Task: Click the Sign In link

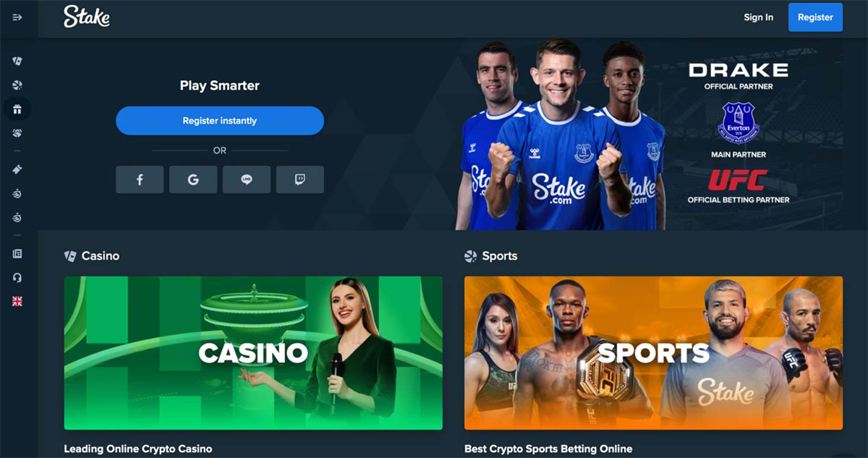Action: tap(758, 17)
